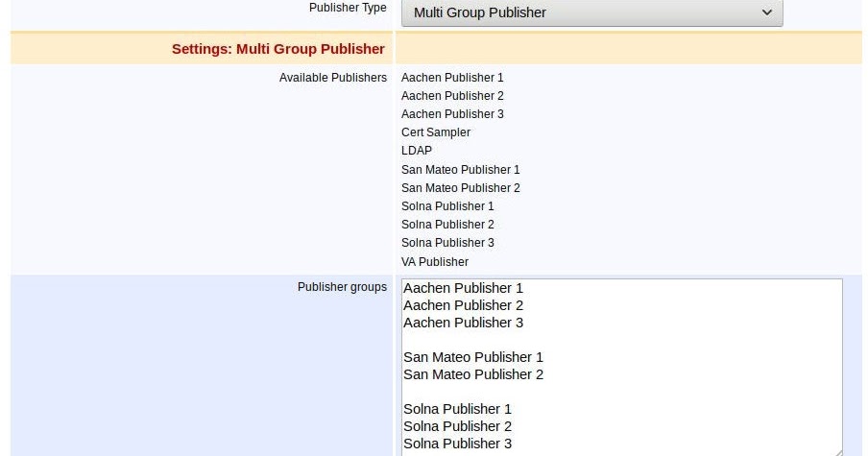Click 'Solna Publisher 1' in Available Publishers
868x456 pixels.
click(447, 205)
